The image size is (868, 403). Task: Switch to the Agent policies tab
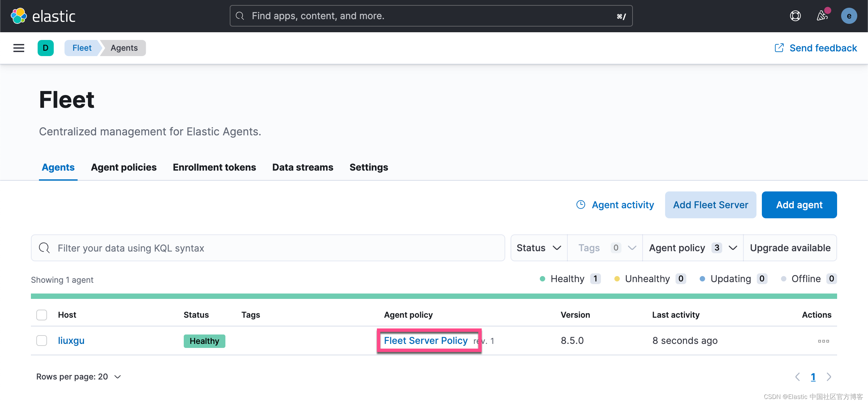pos(124,167)
